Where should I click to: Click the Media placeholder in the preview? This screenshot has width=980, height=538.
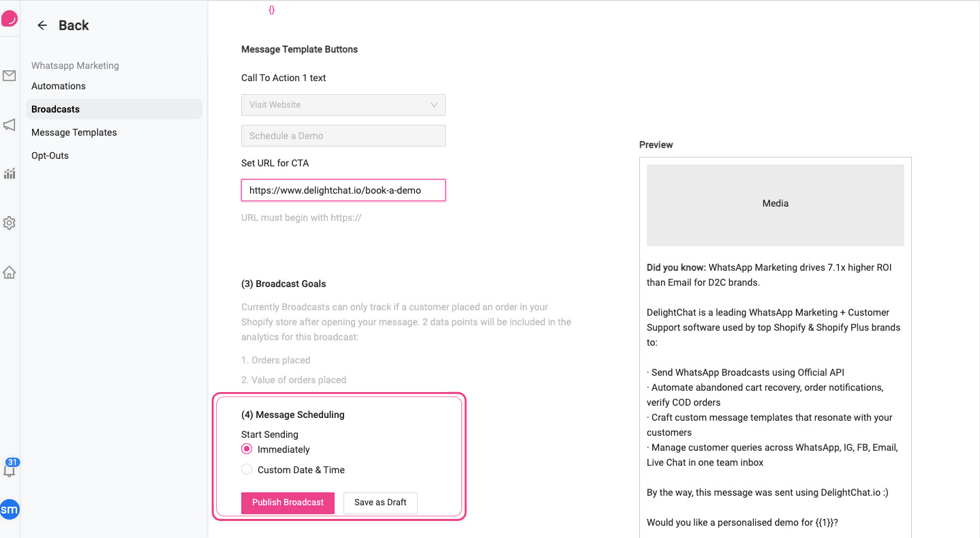[775, 203]
